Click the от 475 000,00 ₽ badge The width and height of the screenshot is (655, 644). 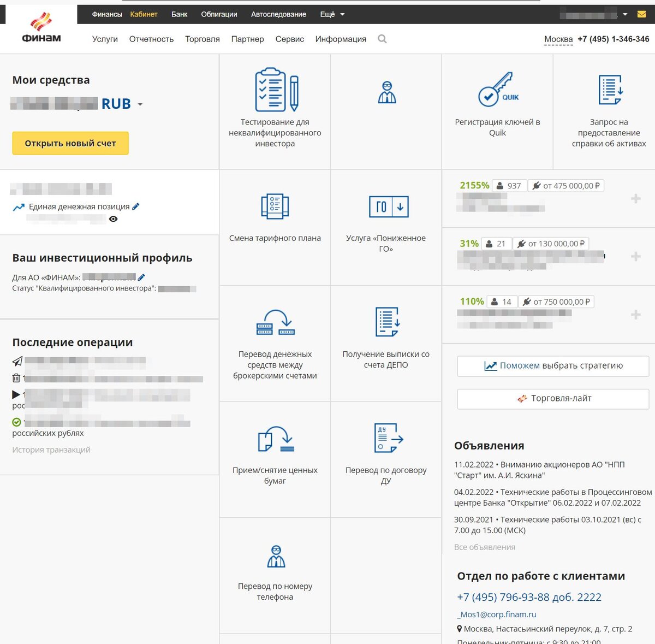coord(566,186)
